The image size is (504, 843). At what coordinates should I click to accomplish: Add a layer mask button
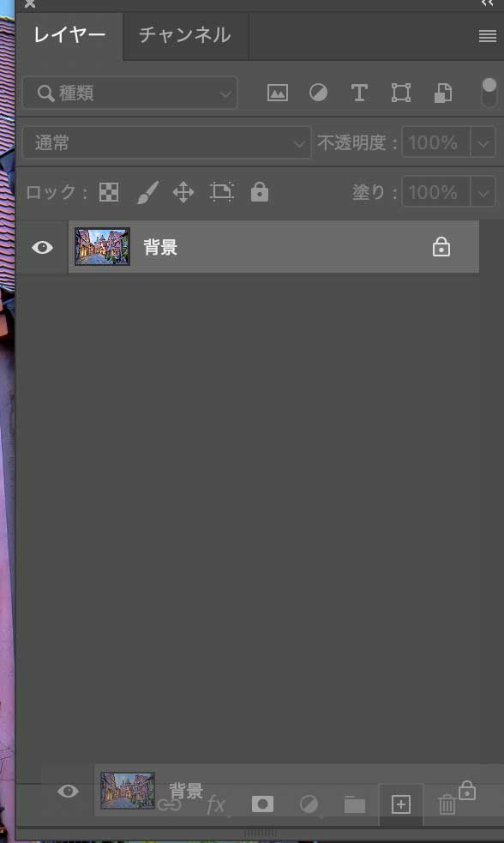pyautogui.click(x=262, y=804)
